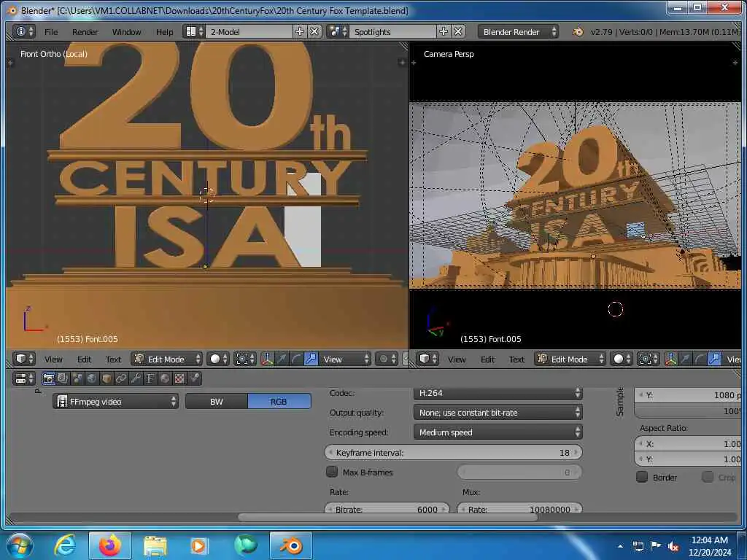This screenshot has height=560, width=747.
Task: Open the Output quality dropdown
Action: pyautogui.click(x=498, y=413)
